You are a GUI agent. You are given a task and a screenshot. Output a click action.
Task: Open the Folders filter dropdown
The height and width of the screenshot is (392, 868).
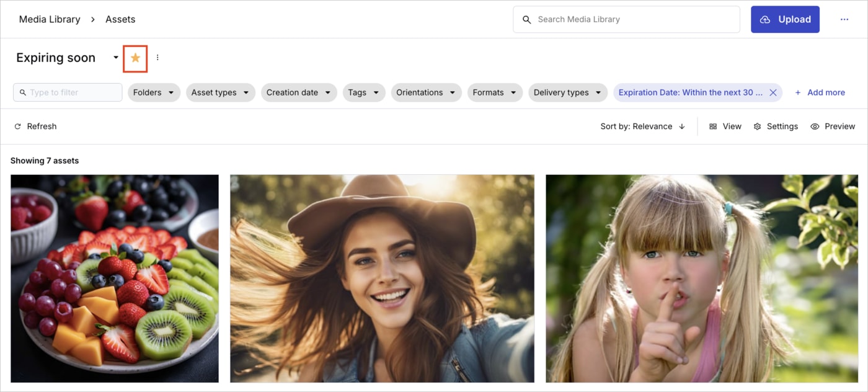[x=154, y=92]
